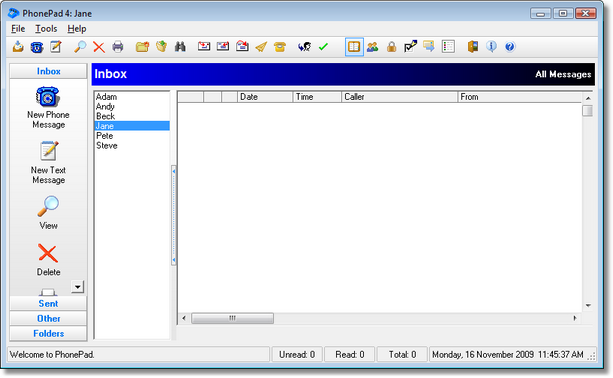This screenshot has height=378, width=613.
Task: Click the blue question mark help icon
Action: (510, 47)
